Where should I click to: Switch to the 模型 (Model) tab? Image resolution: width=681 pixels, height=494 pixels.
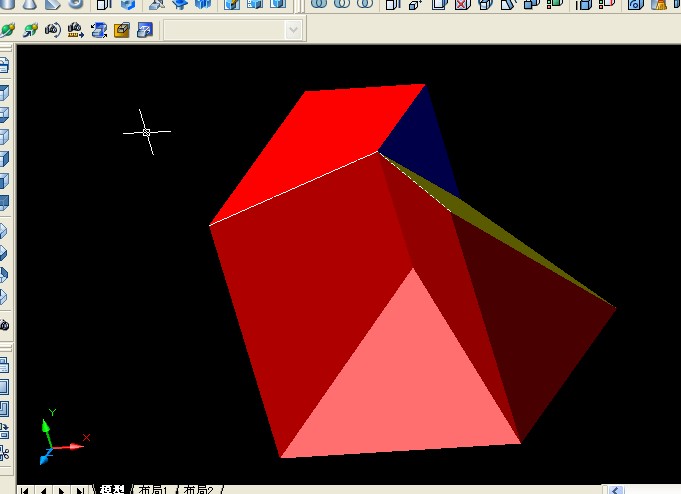tap(112, 490)
